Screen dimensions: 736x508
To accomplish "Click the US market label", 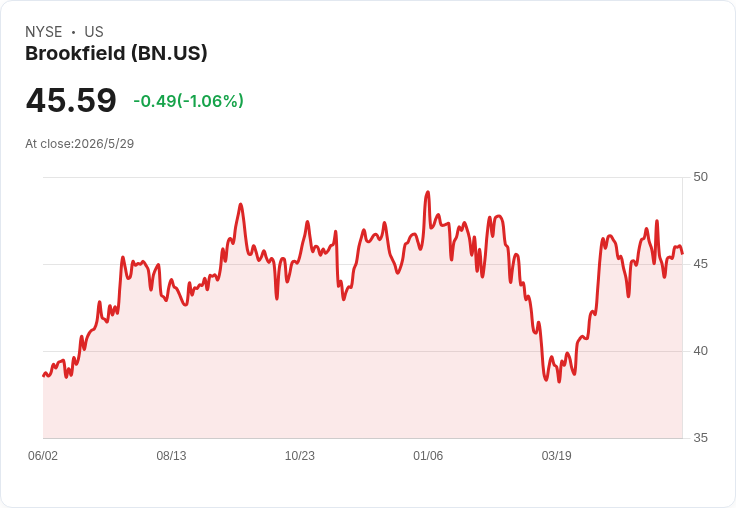I will (x=94, y=32).
